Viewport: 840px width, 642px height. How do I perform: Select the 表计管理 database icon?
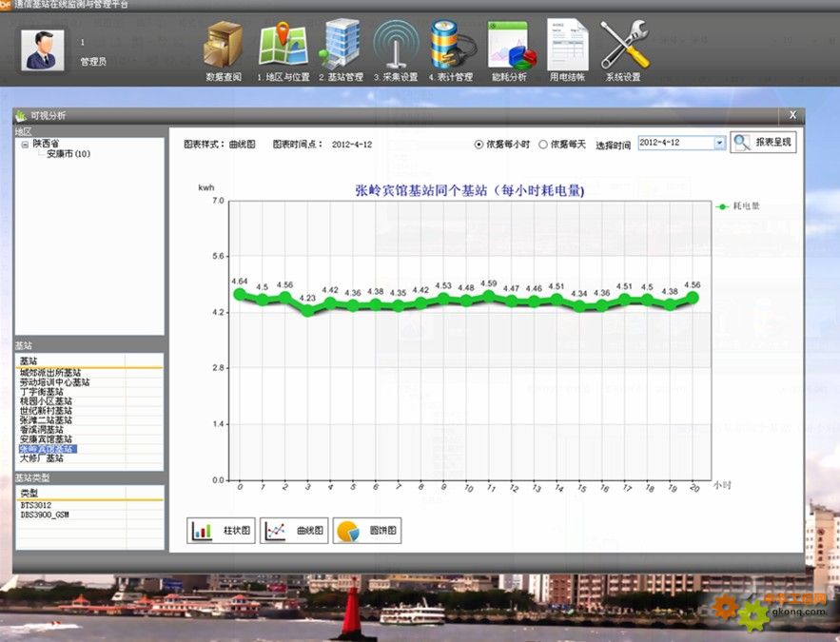pos(451,46)
